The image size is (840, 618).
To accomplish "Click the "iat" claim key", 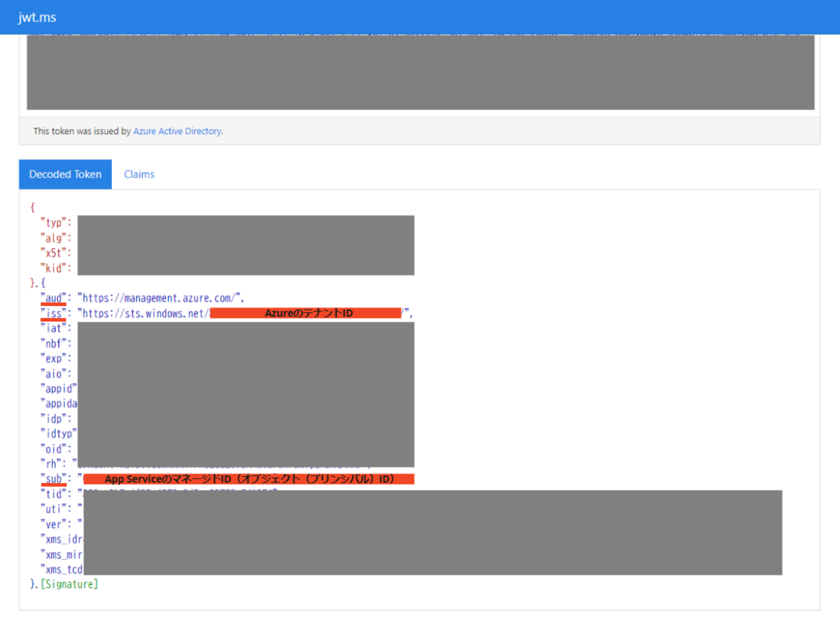I will click(x=53, y=328).
